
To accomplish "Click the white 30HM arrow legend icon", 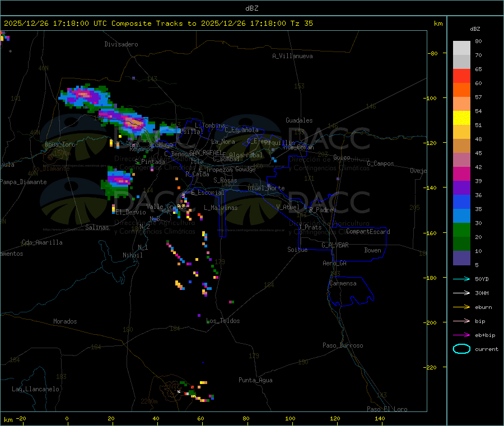I will (461, 293).
